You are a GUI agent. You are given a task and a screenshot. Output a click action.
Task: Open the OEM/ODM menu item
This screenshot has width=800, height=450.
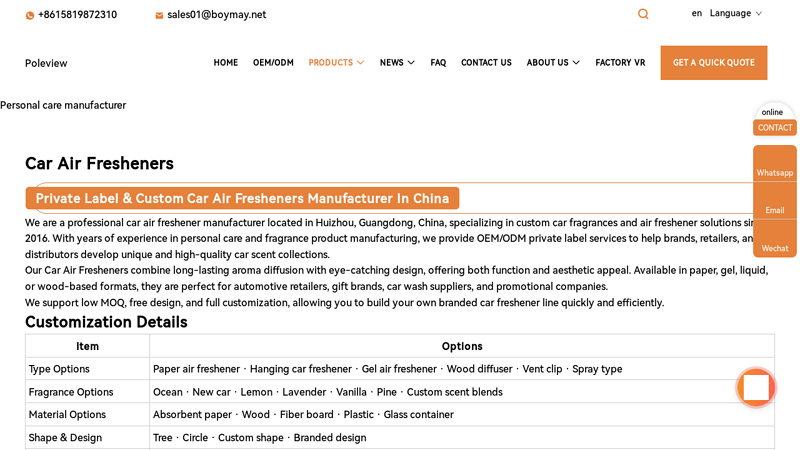coord(273,63)
